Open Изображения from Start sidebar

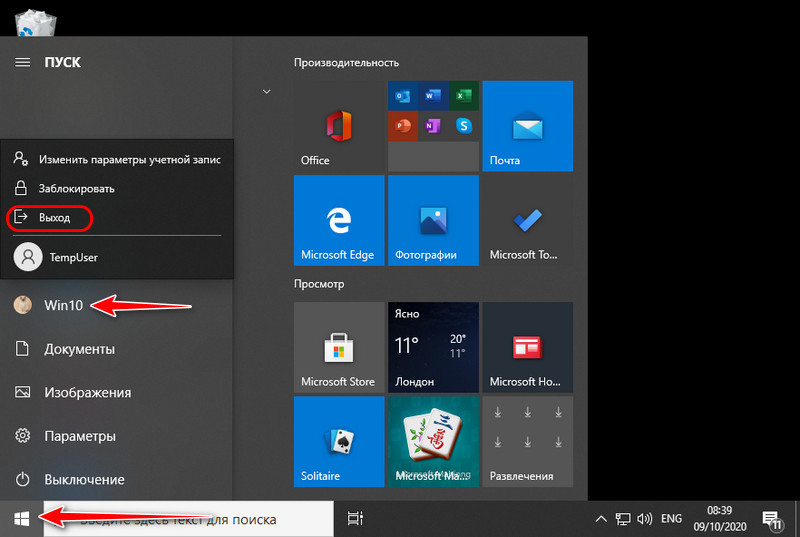[x=116, y=392]
